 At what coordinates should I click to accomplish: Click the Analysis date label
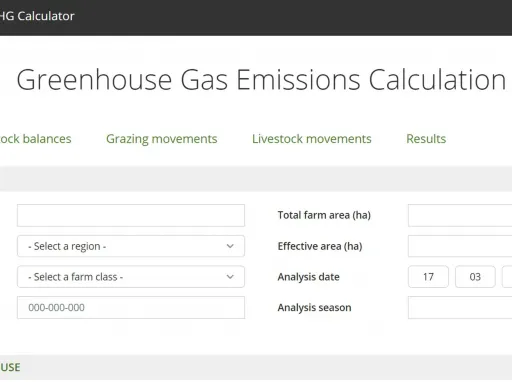309,277
